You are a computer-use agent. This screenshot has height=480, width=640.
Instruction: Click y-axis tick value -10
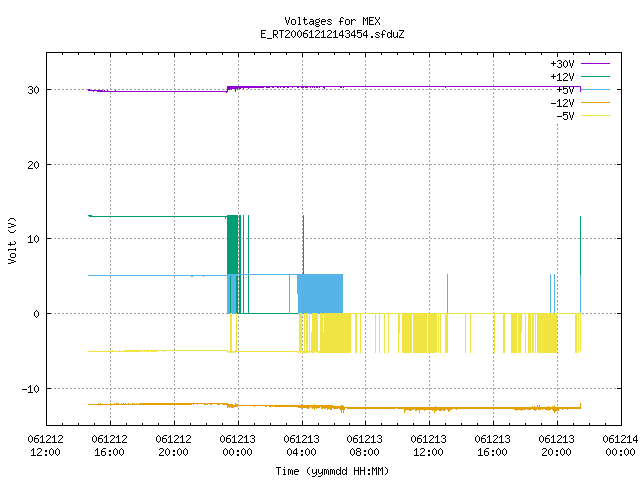[31, 389]
